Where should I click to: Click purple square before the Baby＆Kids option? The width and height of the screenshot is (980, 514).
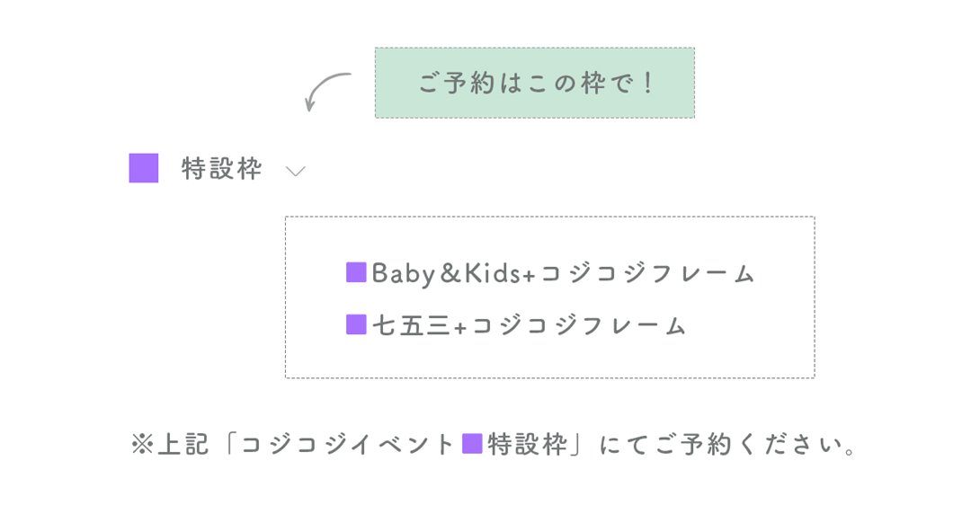tap(356, 272)
